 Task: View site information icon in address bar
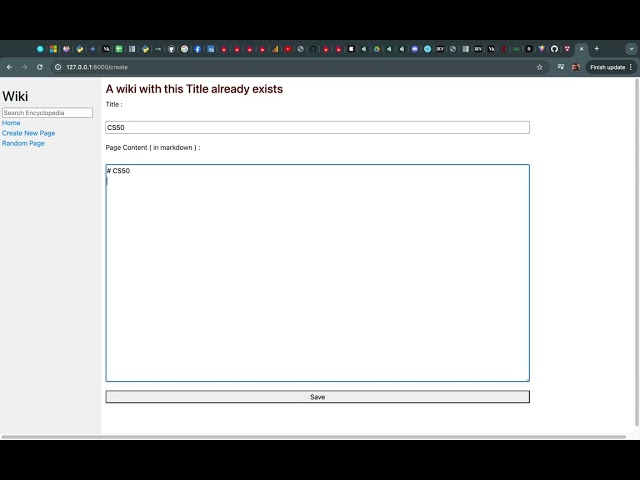[58, 67]
